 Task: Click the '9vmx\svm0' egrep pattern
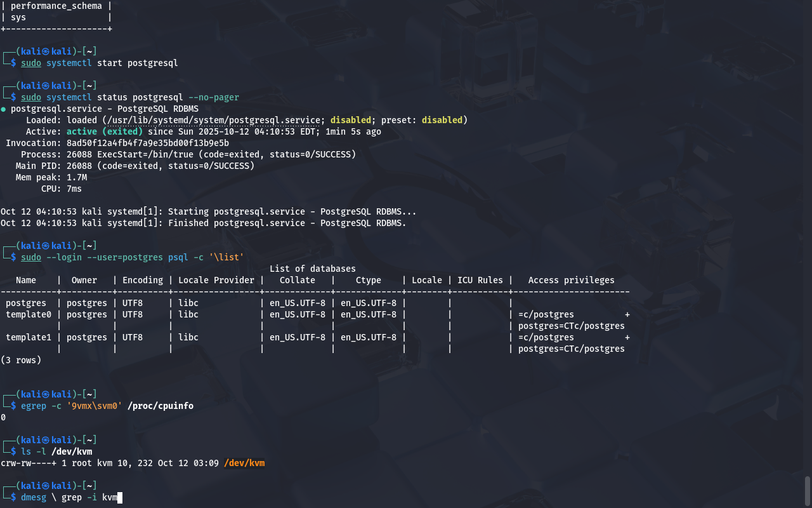click(x=95, y=406)
